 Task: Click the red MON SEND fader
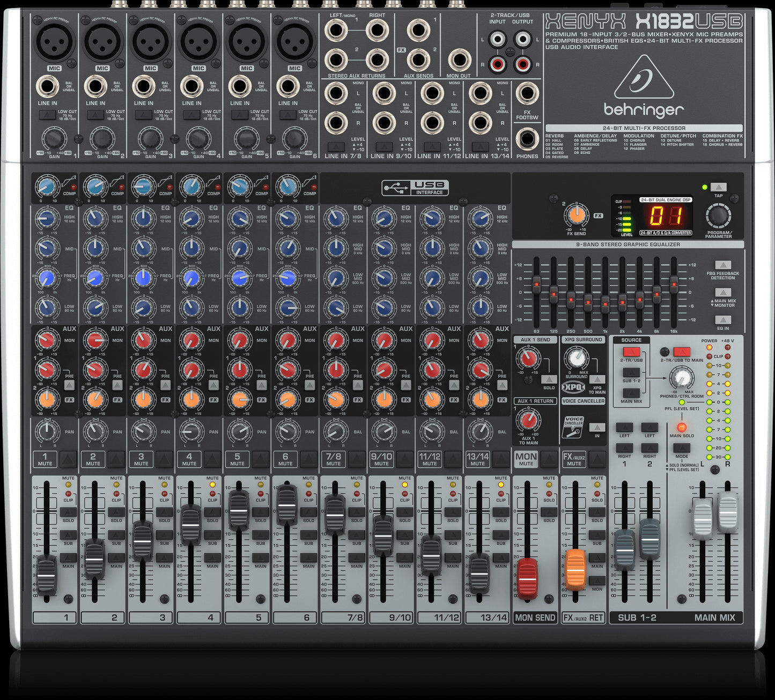(527, 579)
